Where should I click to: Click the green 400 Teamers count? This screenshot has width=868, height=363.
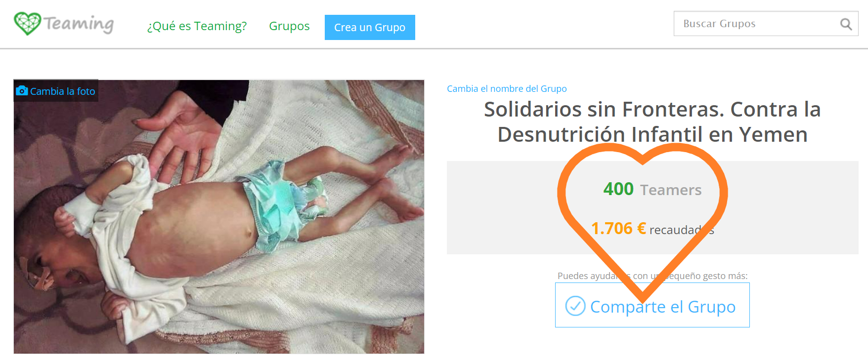coord(618,189)
